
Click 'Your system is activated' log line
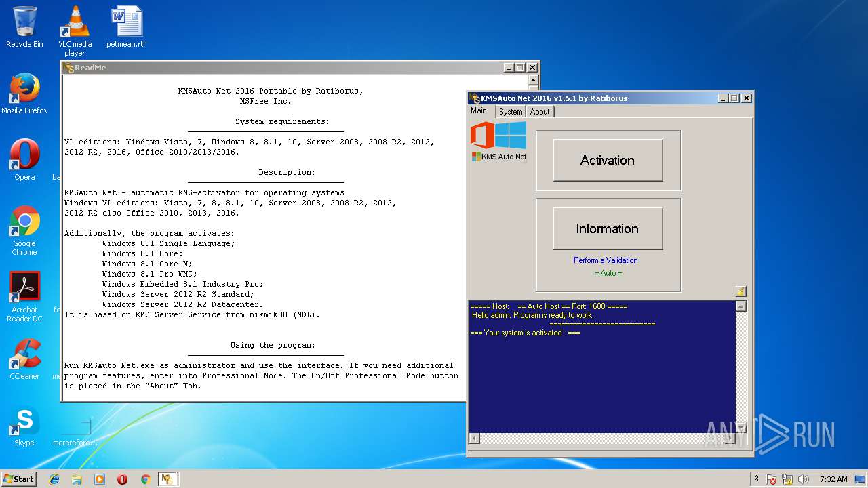[x=525, y=333]
